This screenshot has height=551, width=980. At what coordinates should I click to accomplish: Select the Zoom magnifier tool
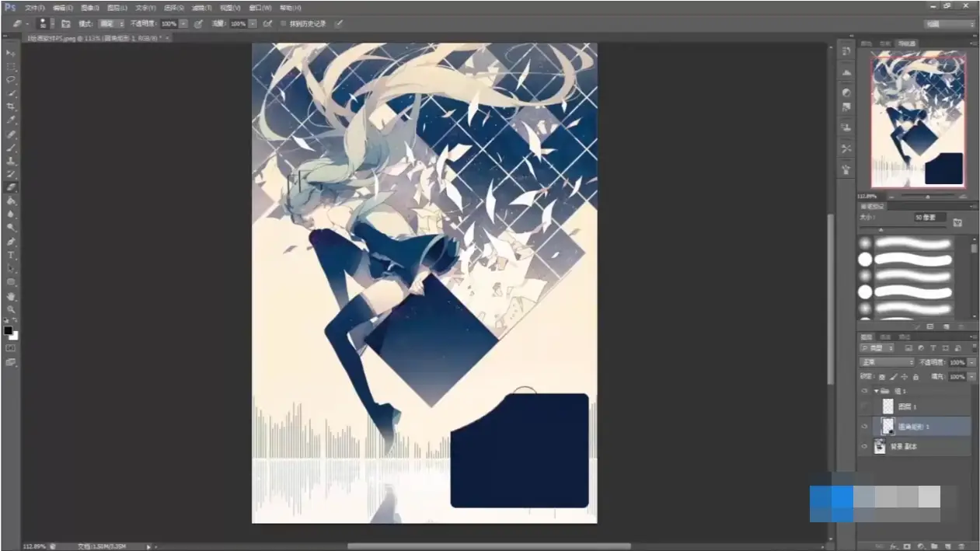click(x=11, y=309)
